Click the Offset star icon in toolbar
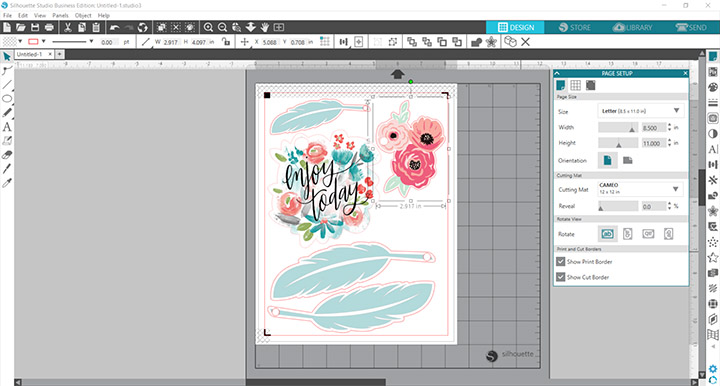720x386 pixels. pos(491,42)
